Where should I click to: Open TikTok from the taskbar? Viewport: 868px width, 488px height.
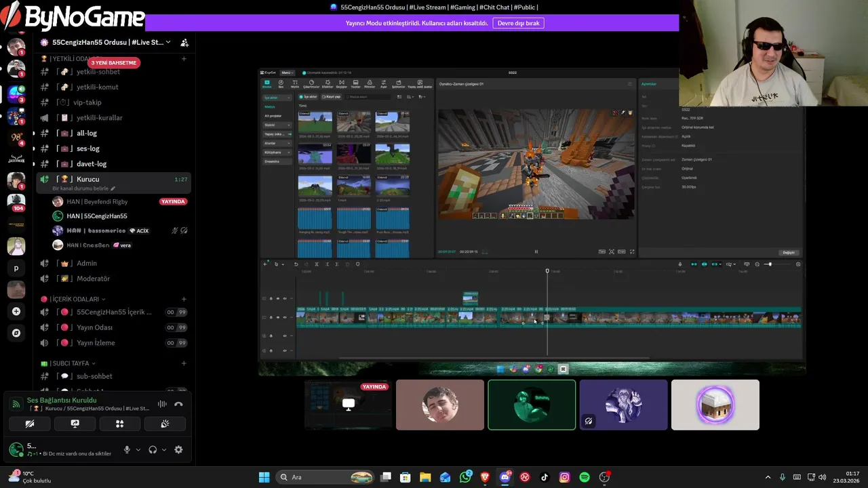[x=545, y=477]
